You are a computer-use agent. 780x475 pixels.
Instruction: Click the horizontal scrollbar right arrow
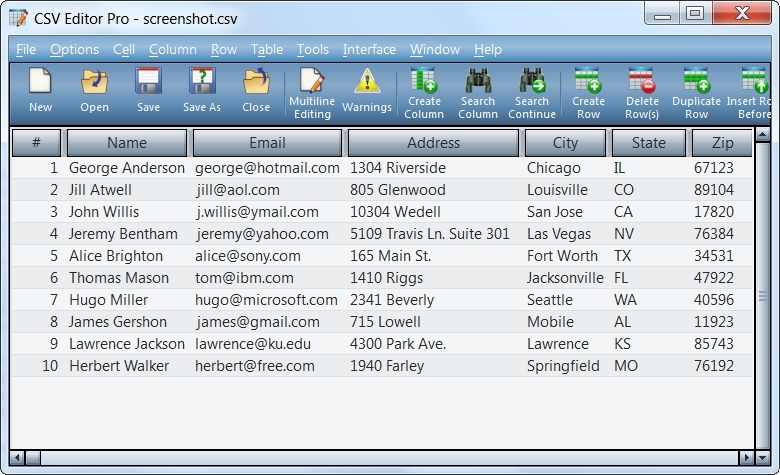point(746,457)
